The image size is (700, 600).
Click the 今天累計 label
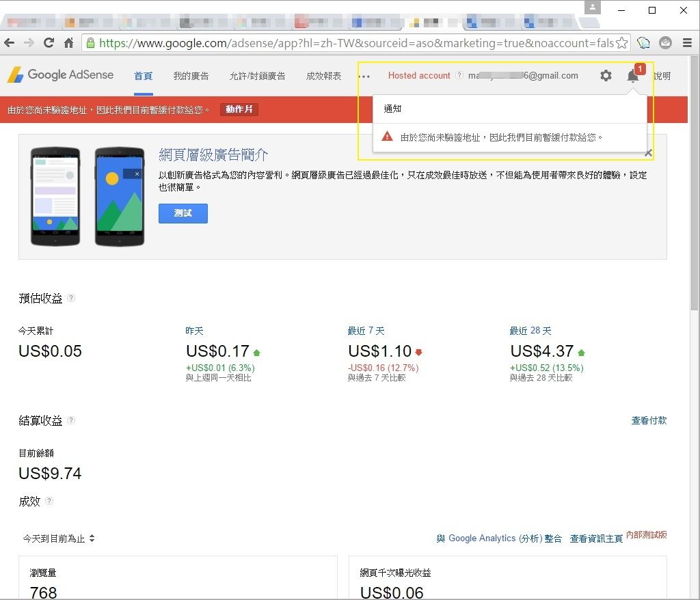36,331
